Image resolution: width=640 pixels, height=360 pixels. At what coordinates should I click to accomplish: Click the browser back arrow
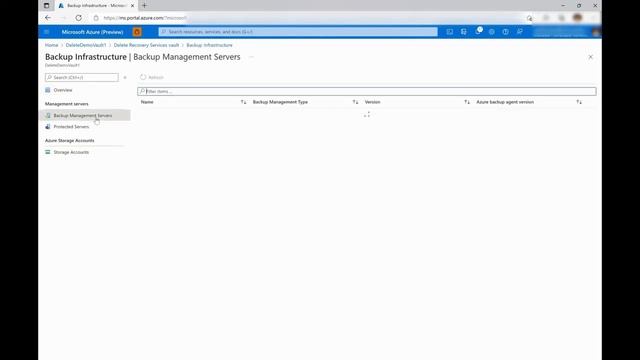pos(48,18)
